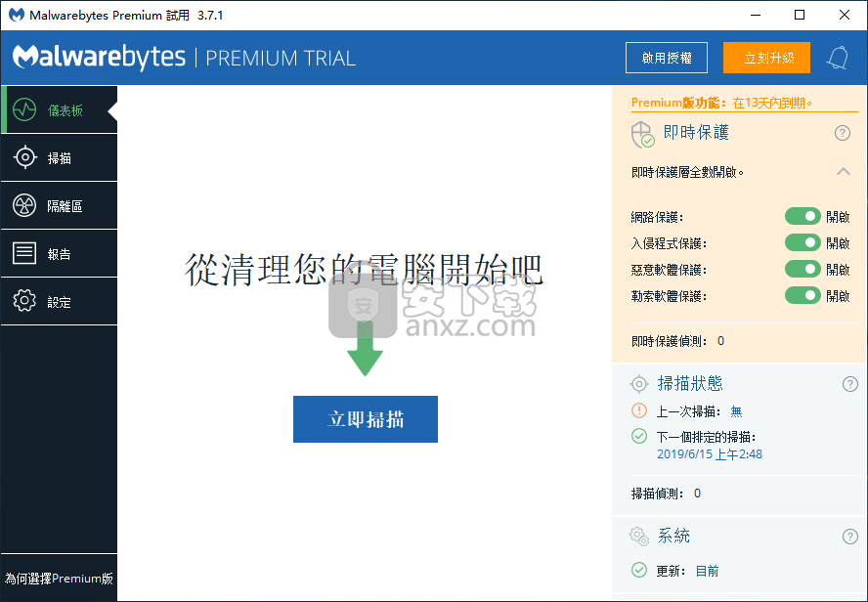Click the real-time protection shield icon
The width and height of the screenshot is (868, 602).
coord(643,135)
